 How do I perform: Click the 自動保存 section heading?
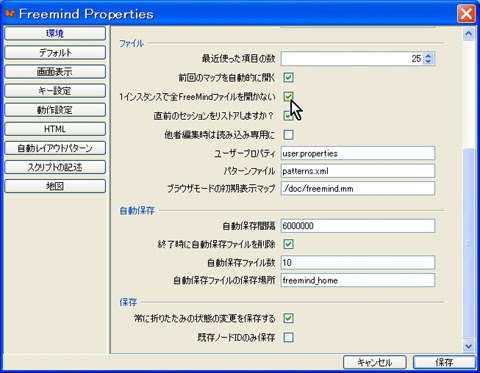coord(137,211)
